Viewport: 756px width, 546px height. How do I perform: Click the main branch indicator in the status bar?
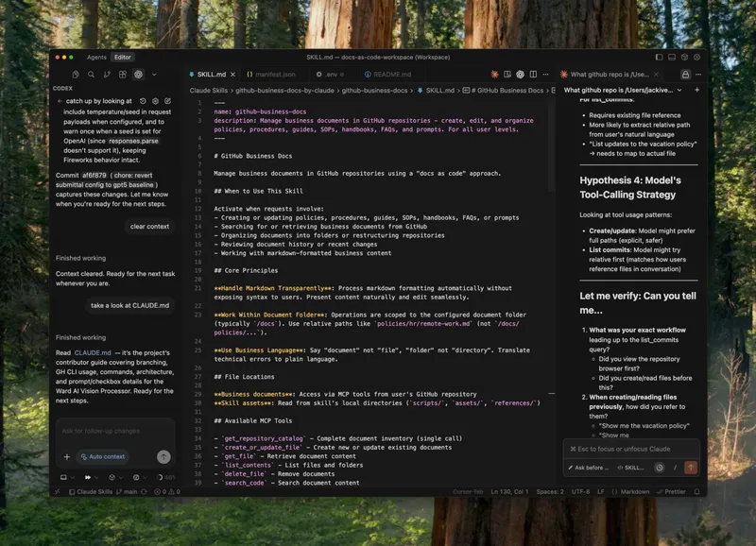[130, 492]
